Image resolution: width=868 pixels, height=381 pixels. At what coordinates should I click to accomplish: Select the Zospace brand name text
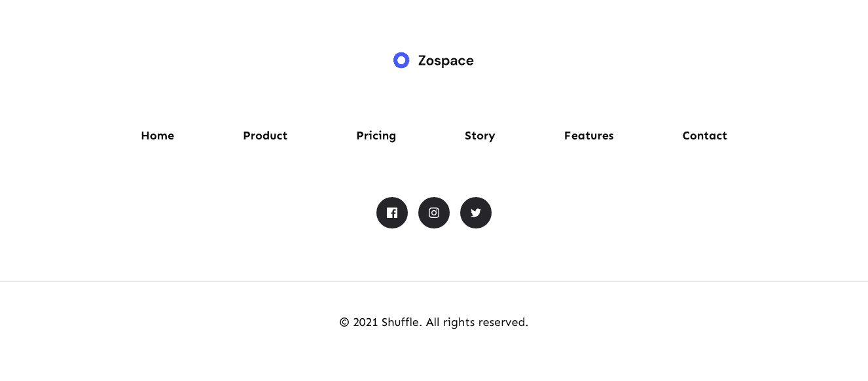[x=446, y=61]
